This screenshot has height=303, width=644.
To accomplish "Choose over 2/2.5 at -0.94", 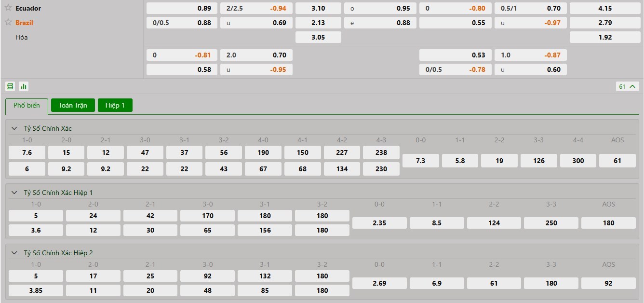I will pyautogui.click(x=256, y=8).
